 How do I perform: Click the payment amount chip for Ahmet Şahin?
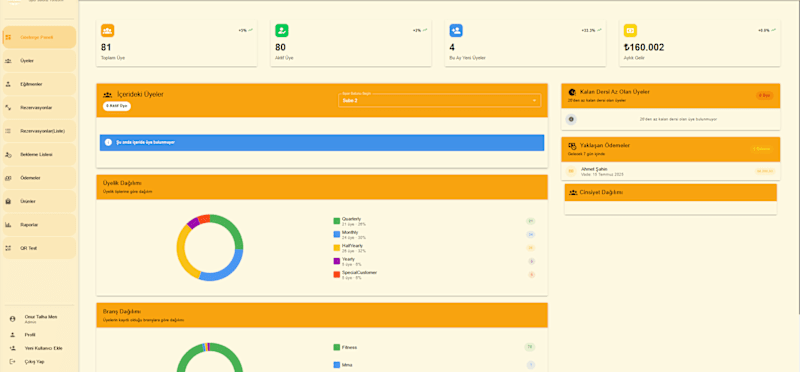tap(765, 171)
